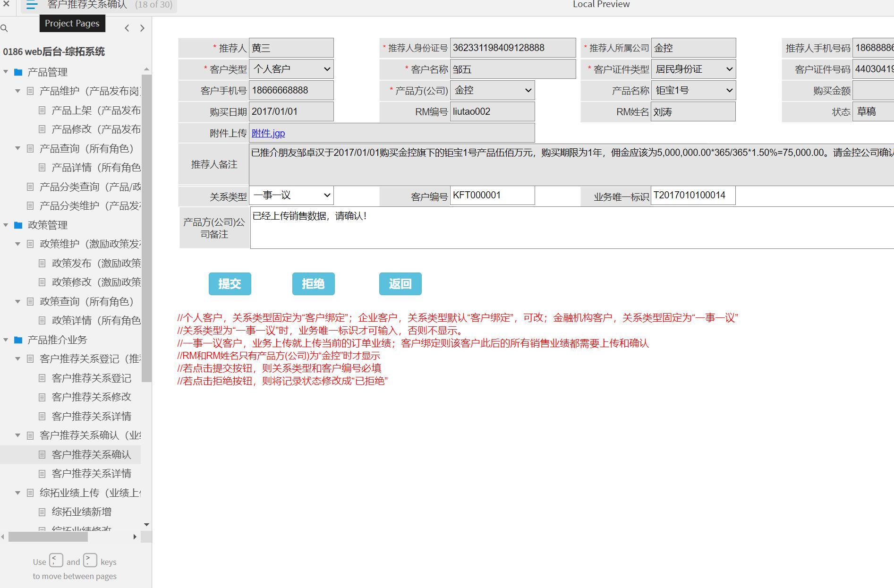Open the 客户推荐关系修改 page

point(92,397)
